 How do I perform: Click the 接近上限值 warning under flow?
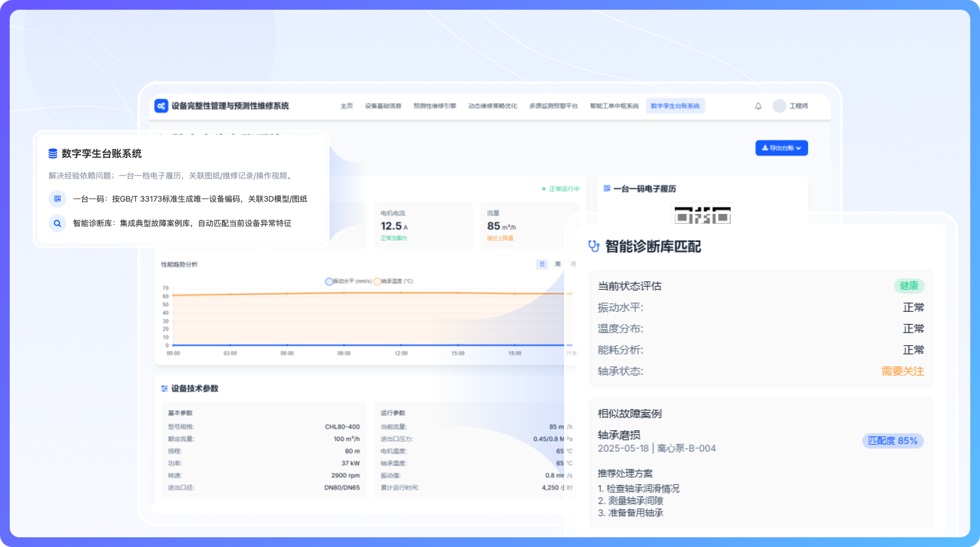pos(500,238)
